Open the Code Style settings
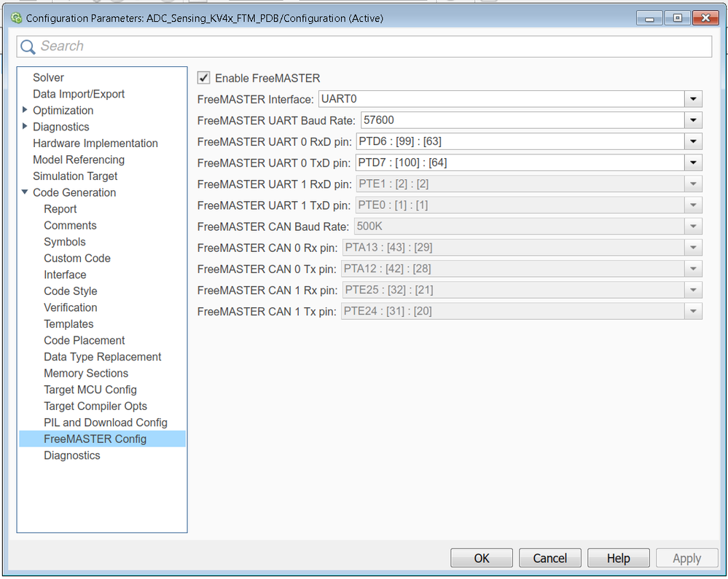Viewport: 728px width, 579px height. point(70,291)
